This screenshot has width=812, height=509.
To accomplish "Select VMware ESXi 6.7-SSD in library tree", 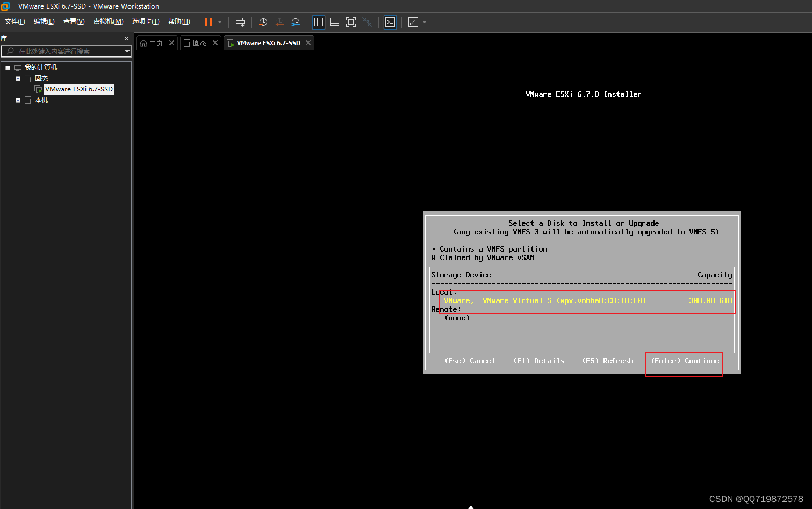I will (x=79, y=89).
